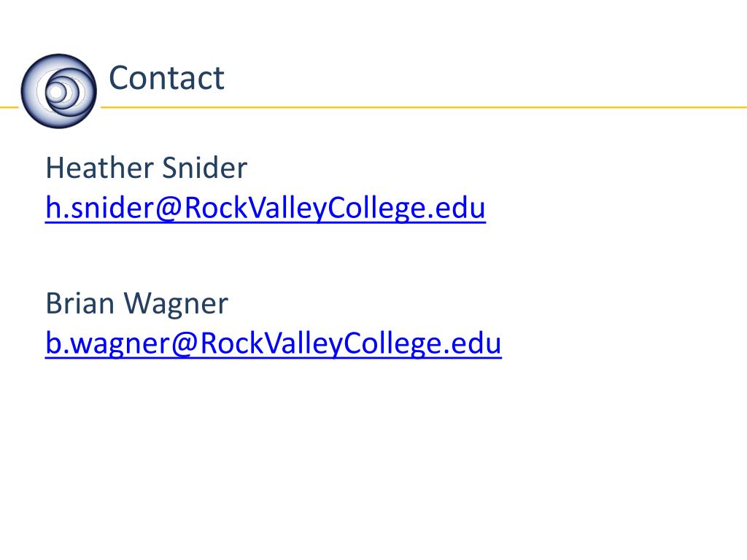
Task: Click the short yellow line left of logo
Action: click(x=9, y=107)
